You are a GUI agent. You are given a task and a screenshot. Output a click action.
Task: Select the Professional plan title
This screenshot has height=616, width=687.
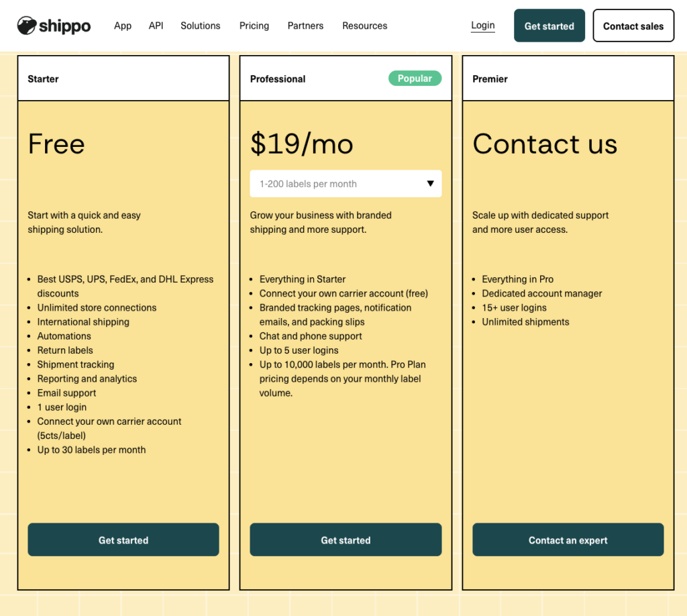pyautogui.click(x=278, y=79)
